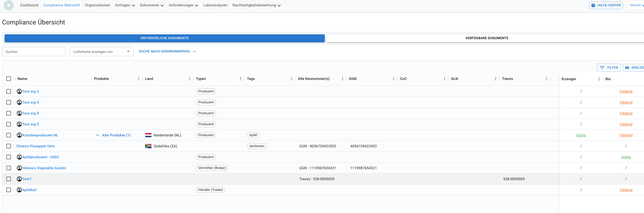Open the Hilfe-Center button

[x=606, y=5]
